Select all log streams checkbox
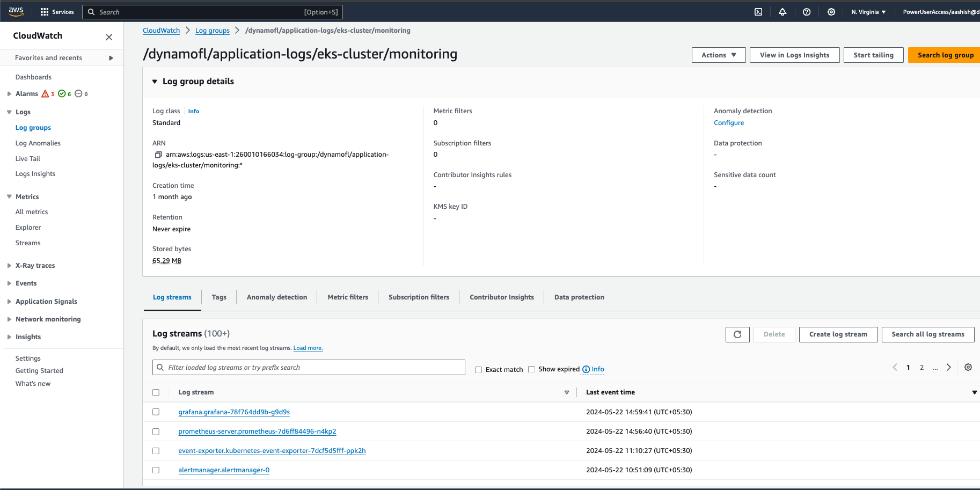This screenshot has width=980, height=490. [x=156, y=392]
